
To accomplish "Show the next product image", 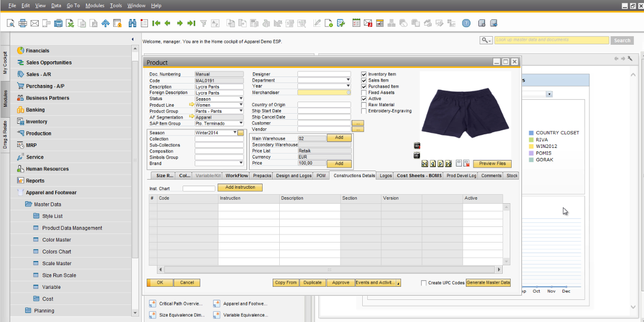I will (x=440, y=164).
